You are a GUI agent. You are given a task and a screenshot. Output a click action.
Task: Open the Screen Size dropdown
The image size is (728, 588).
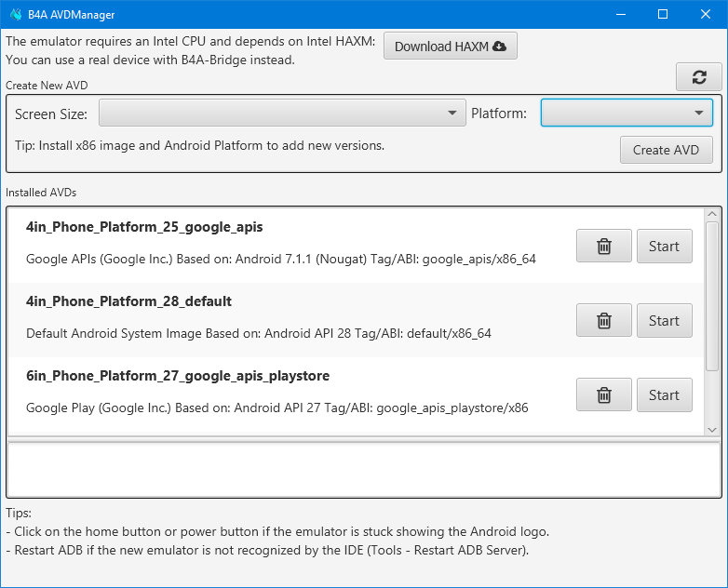pyautogui.click(x=282, y=114)
